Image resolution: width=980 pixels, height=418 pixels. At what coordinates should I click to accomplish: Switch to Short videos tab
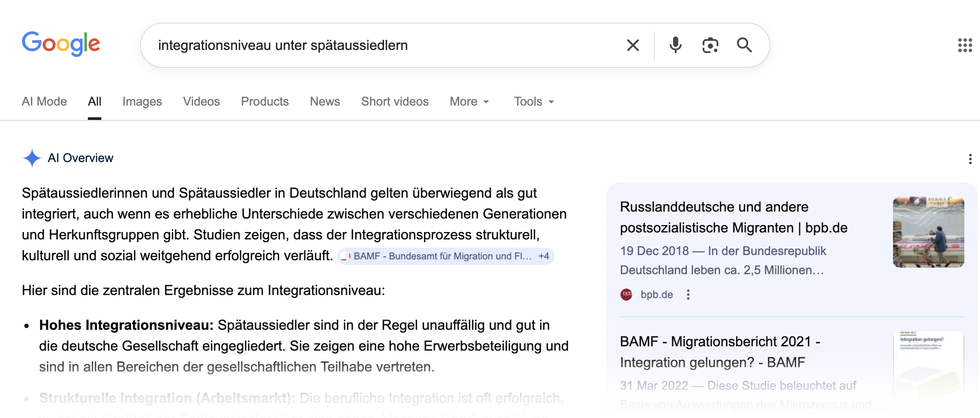pyautogui.click(x=395, y=102)
